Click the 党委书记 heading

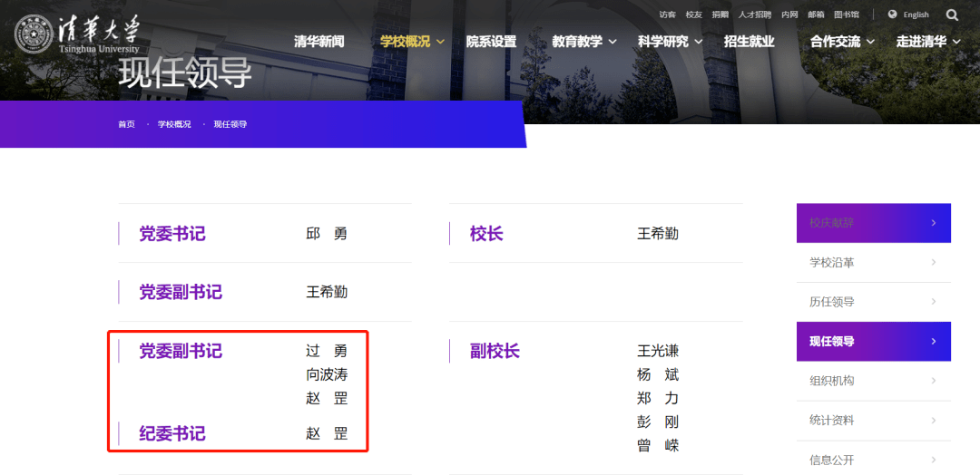(x=171, y=234)
